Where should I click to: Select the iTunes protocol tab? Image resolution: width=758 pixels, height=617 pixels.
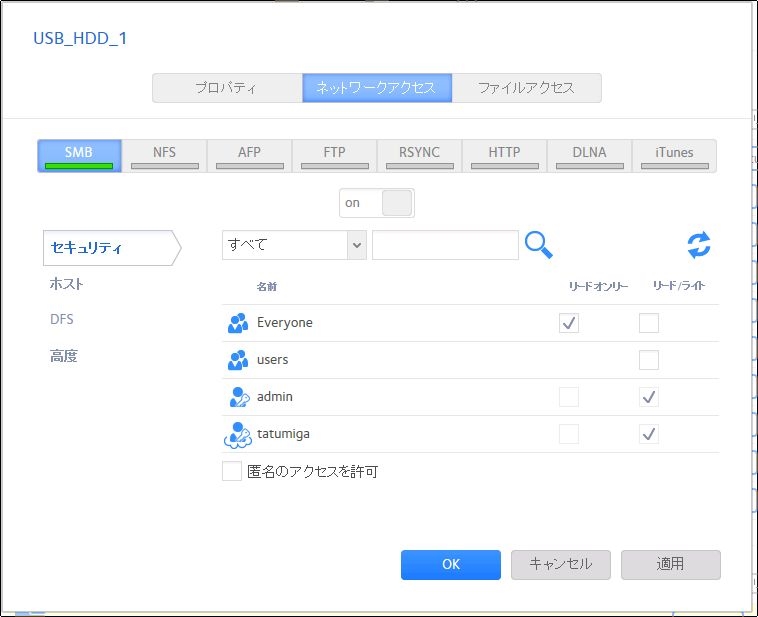click(x=674, y=156)
